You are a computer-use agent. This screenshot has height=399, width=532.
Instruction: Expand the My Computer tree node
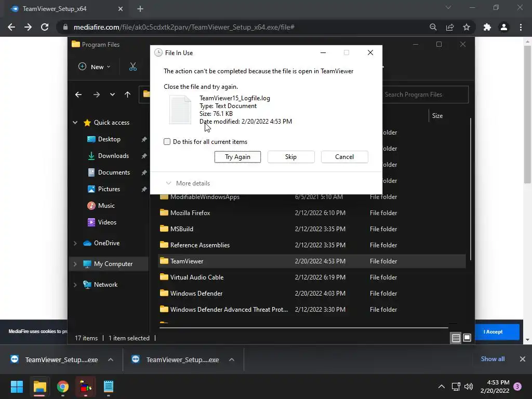pyautogui.click(x=75, y=263)
